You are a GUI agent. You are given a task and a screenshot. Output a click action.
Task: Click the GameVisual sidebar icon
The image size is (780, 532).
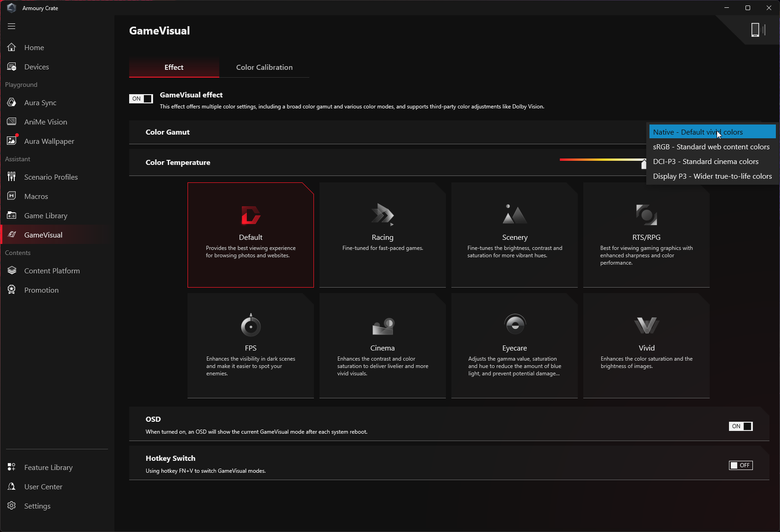click(12, 235)
